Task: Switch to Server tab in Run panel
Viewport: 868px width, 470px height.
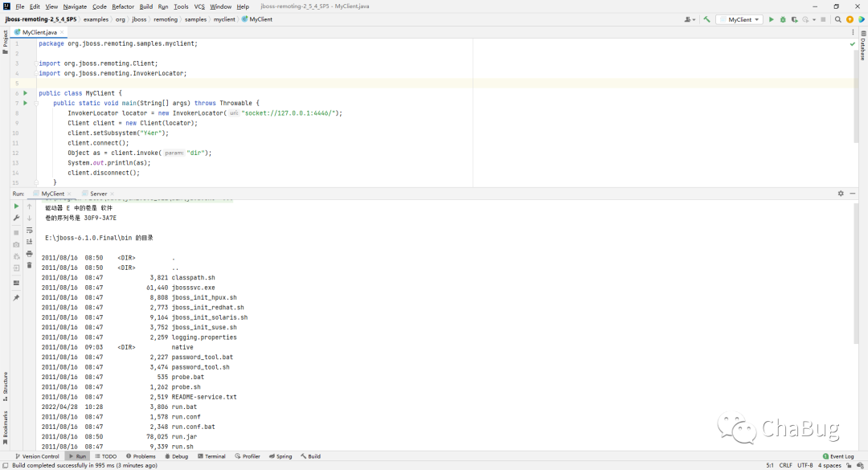Action: 99,194
